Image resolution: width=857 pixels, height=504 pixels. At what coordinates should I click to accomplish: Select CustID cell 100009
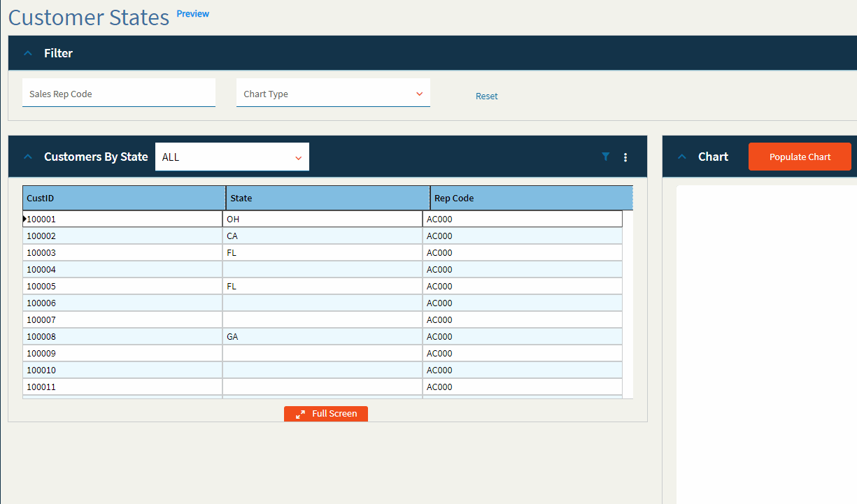click(x=122, y=353)
